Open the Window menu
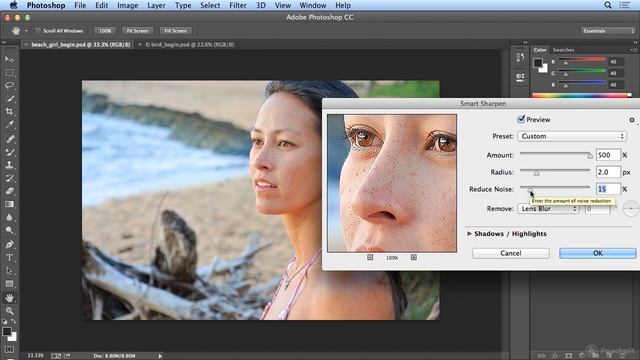The height and width of the screenshot is (360, 640). [313, 5]
